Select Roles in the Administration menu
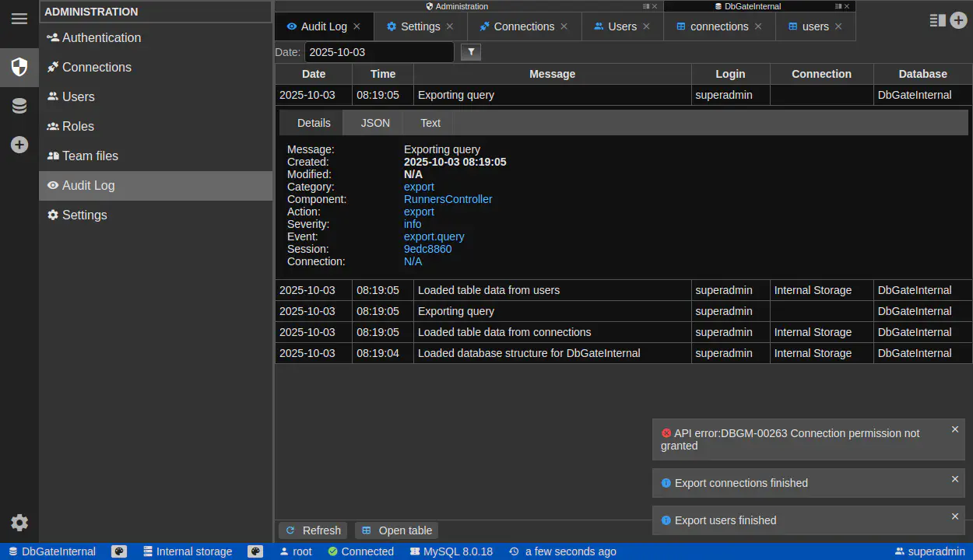Viewport: 973px width, 560px height. coord(78,126)
